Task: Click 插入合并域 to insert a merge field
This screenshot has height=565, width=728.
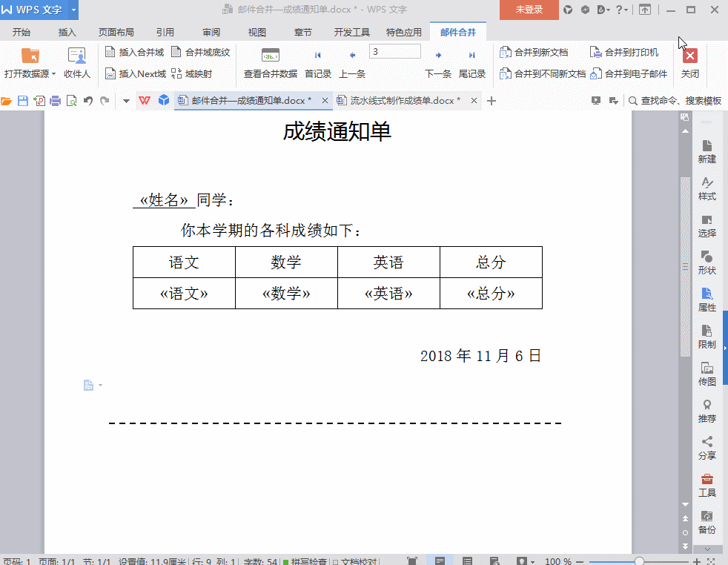Action: click(x=135, y=53)
